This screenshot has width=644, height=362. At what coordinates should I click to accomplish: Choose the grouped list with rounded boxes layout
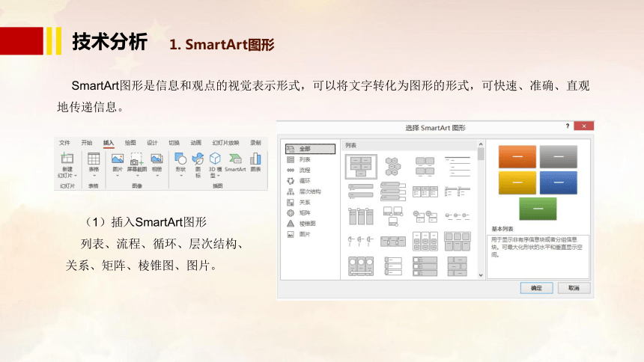[x=425, y=242]
